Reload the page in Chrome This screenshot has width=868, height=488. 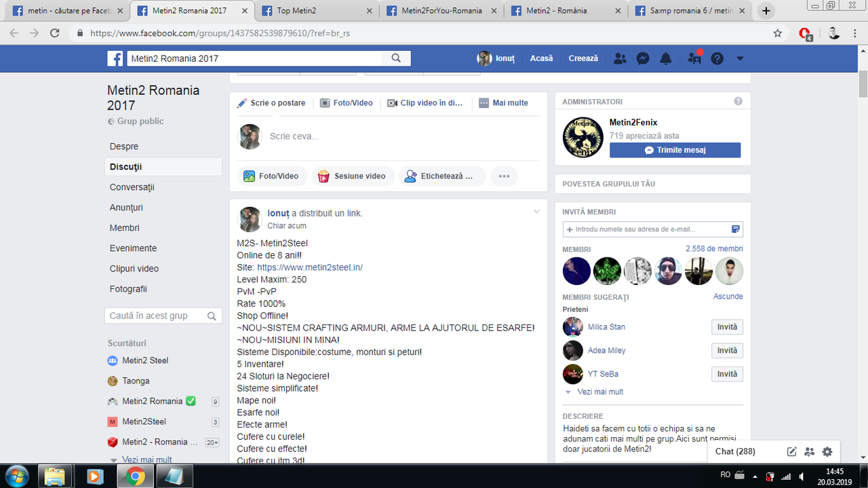point(55,33)
